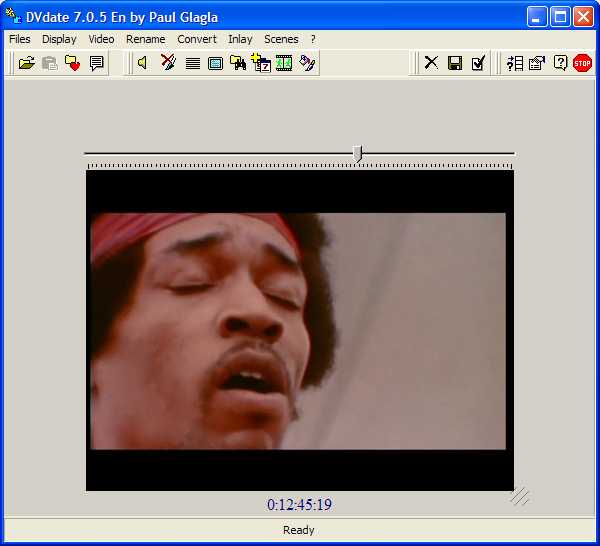Click the green film strip scenes icon
600x546 pixels.
point(284,63)
